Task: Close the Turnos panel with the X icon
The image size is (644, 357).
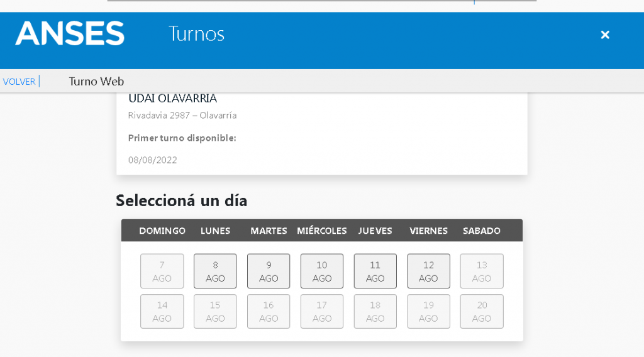Action: point(604,35)
